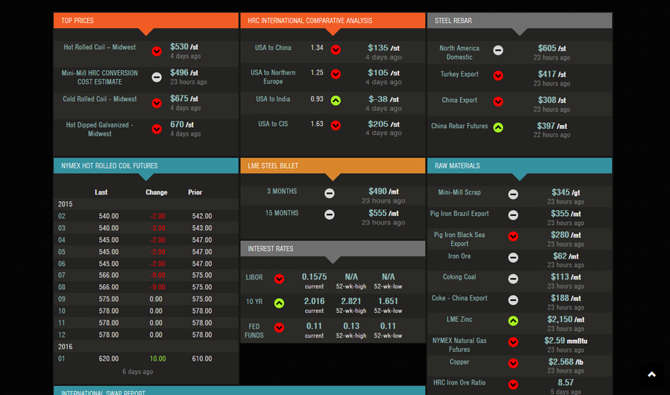Click the 1.34 ratio for USA to China

(x=317, y=47)
